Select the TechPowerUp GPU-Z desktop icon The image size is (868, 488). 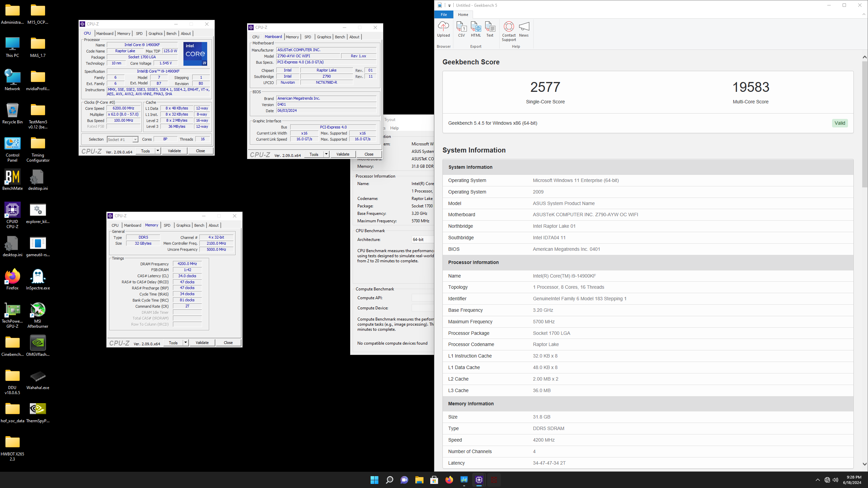point(13,315)
